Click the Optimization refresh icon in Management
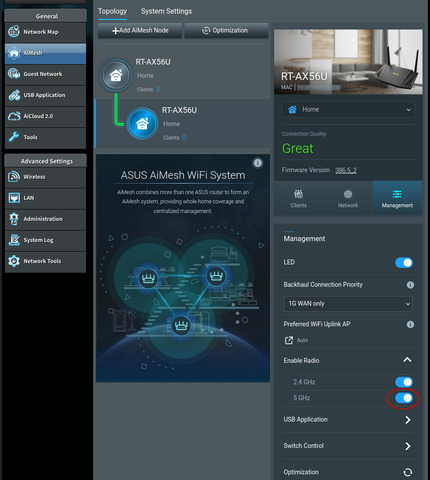 [408, 472]
